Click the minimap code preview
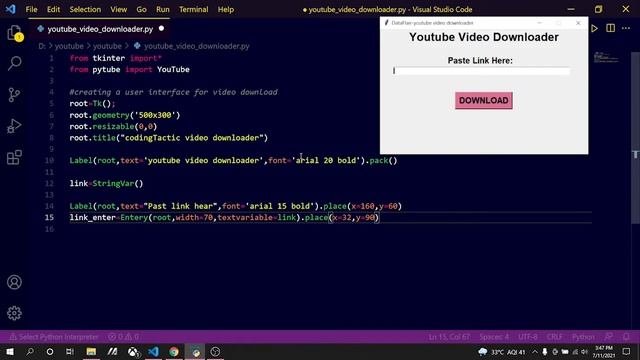The width and height of the screenshot is (640, 360). [606, 58]
